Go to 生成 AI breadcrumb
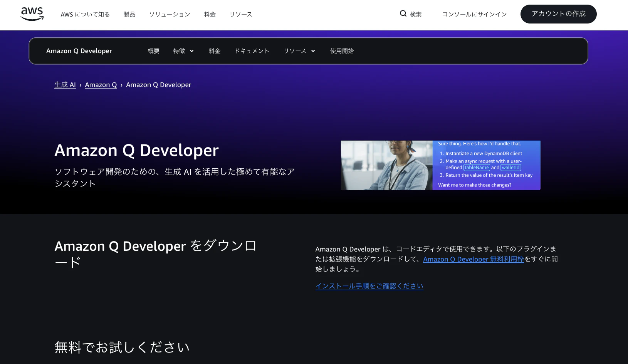Viewport: 628px width, 364px height. pyautogui.click(x=65, y=85)
